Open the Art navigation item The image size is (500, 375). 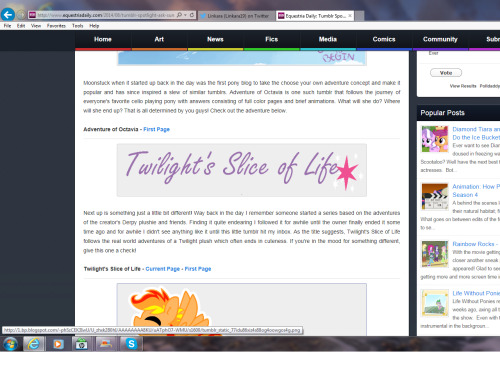(x=159, y=39)
